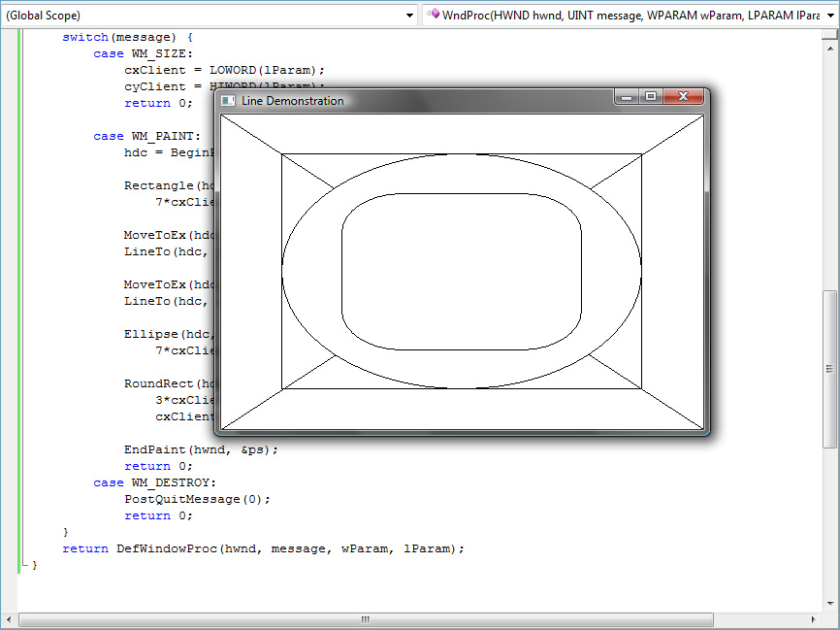Click the case WM_SIZE: line
This screenshot has height=630, width=840.
coord(143,53)
